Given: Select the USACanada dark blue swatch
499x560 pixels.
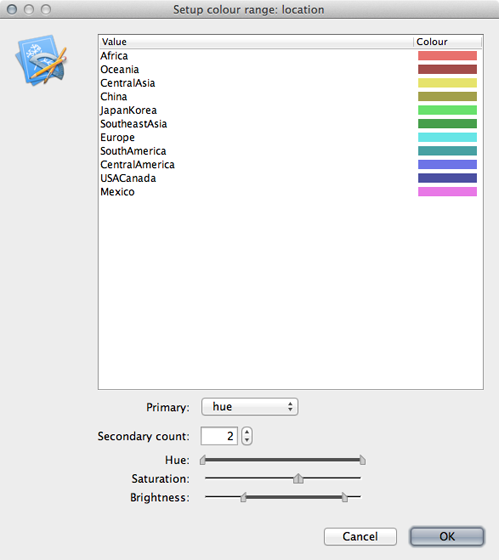Looking at the screenshot, I should tap(447, 178).
